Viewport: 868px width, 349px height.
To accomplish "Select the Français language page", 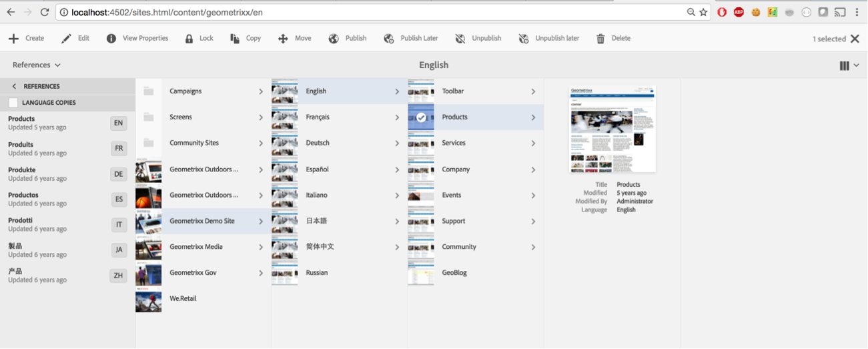I will point(318,117).
